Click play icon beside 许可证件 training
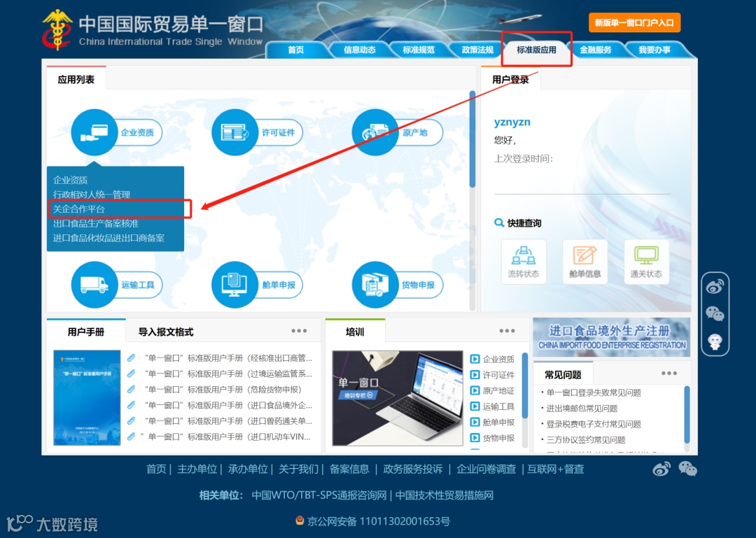 (x=475, y=374)
